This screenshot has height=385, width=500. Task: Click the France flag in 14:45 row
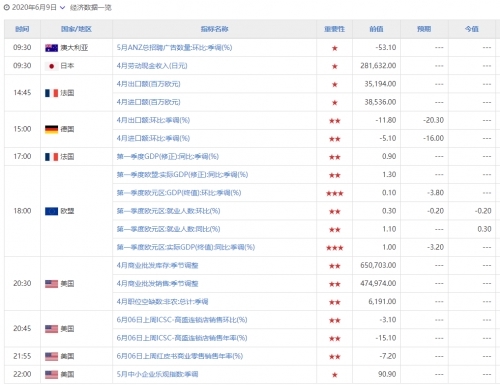[51, 93]
